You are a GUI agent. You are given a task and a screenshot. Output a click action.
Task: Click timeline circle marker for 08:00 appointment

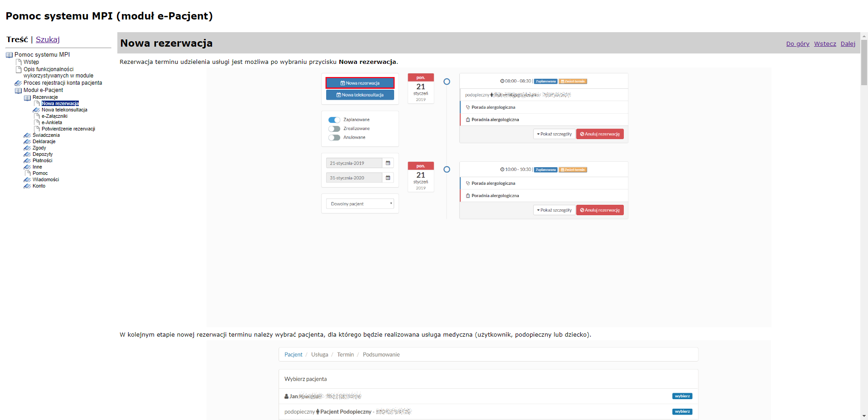pos(447,82)
